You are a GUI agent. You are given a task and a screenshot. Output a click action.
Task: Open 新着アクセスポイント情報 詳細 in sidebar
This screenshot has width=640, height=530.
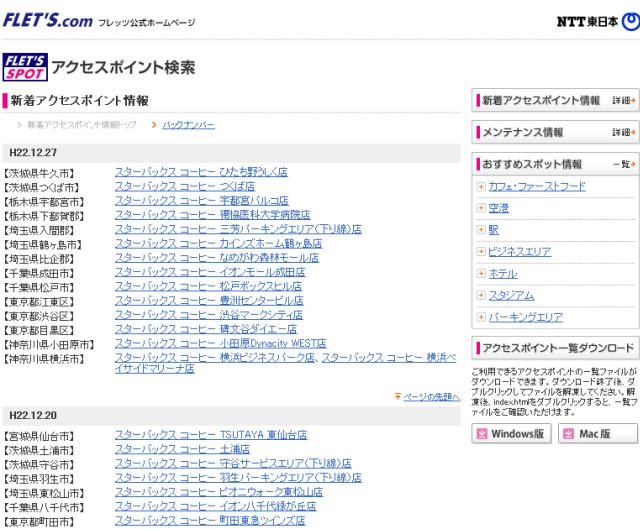(x=624, y=100)
